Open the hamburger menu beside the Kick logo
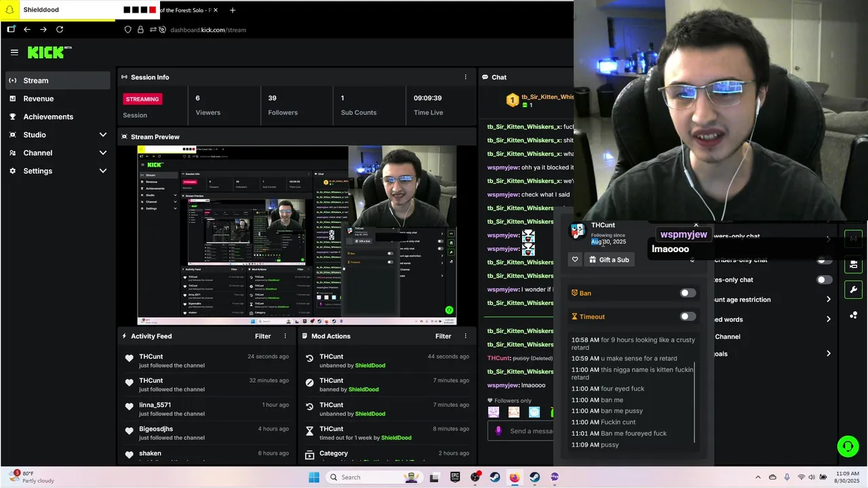The image size is (868, 488). (x=14, y=52)
